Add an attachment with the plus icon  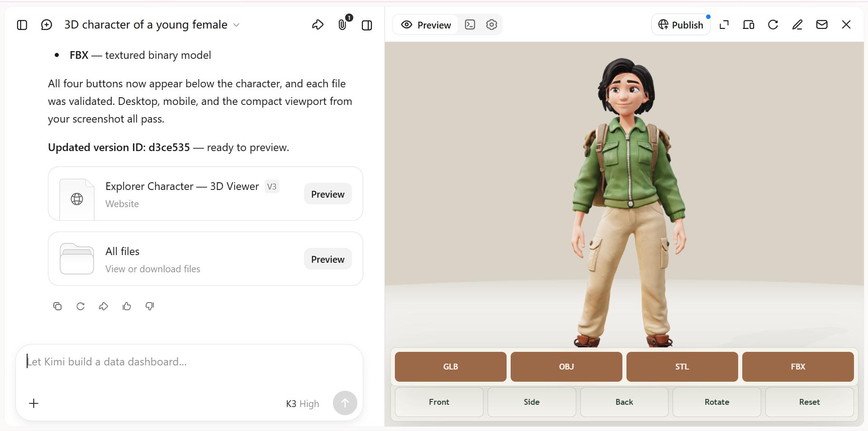pos(34,403)
